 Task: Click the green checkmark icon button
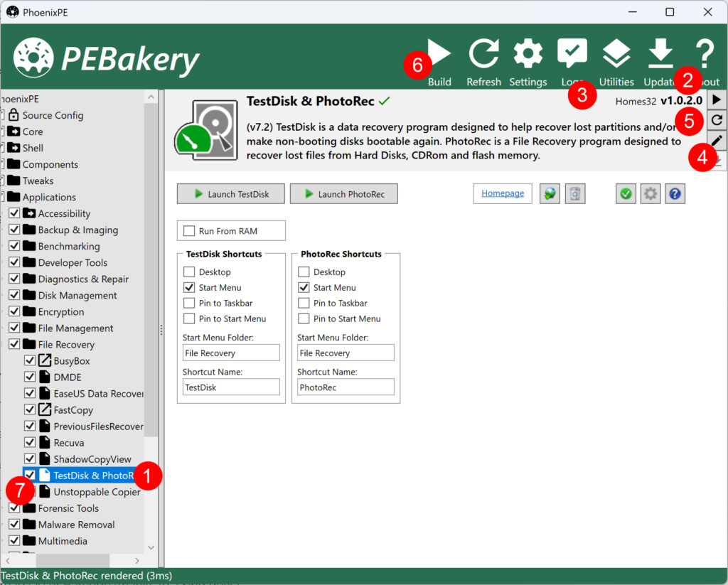point(626,193)
